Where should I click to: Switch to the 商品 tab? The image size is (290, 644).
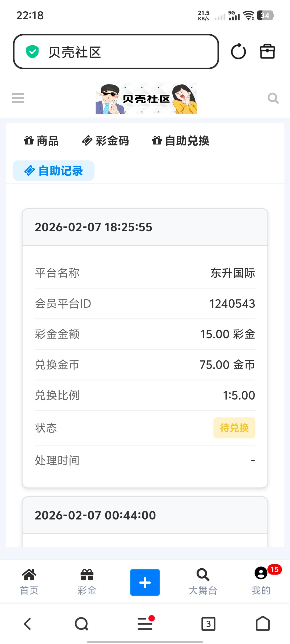click(41, 141)
